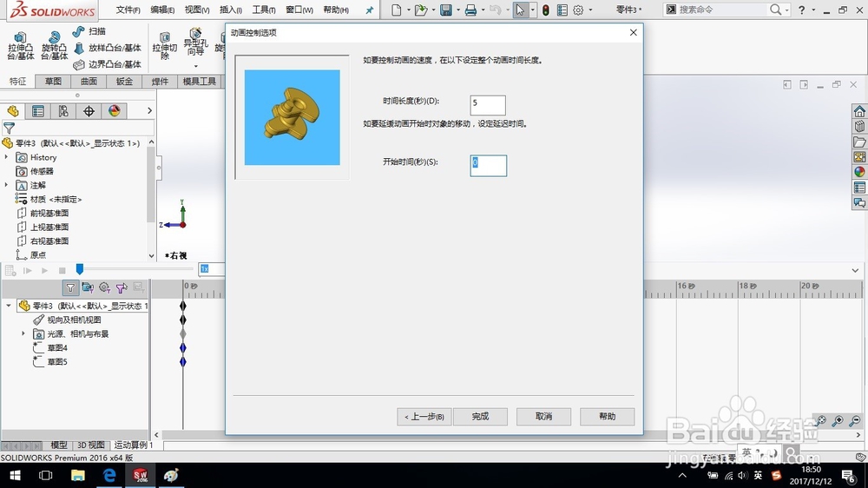Switch to the 3D 视图 tab
The image size is (868, 488).
pyautogui.click(x=91, y=445)
